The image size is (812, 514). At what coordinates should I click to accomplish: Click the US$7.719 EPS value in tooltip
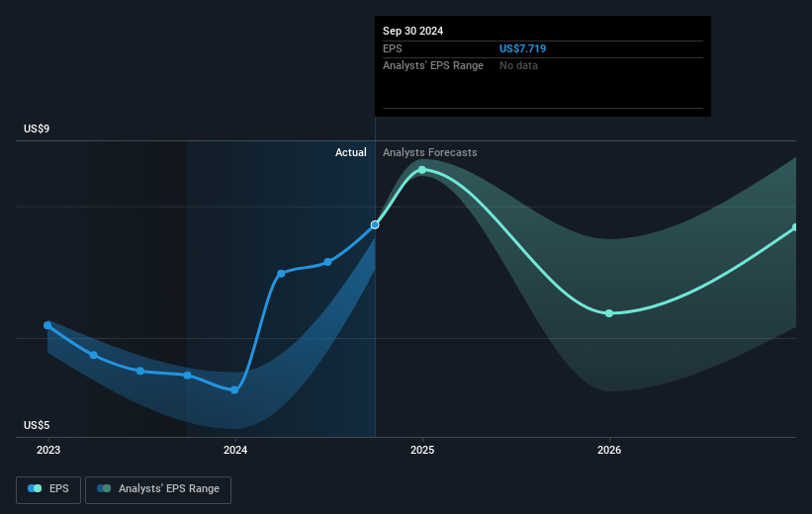[x=522, y=48]
